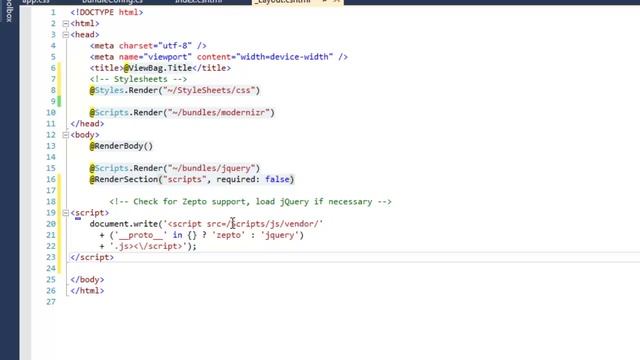Click the '__proto__' string literal
The image size is (640, 360).
coord(140,235)
